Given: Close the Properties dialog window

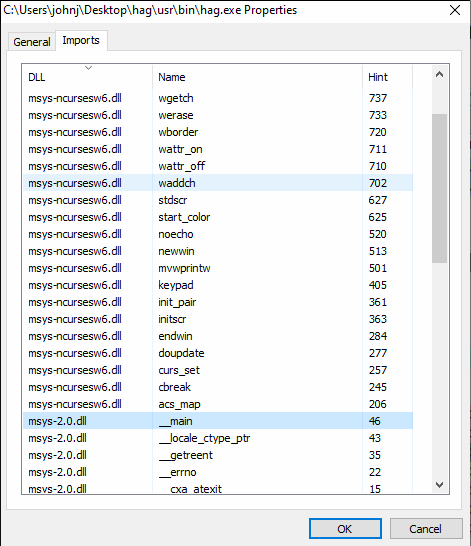Looking at the screenshot, I should pyautogui.click(x=455, y=10).
